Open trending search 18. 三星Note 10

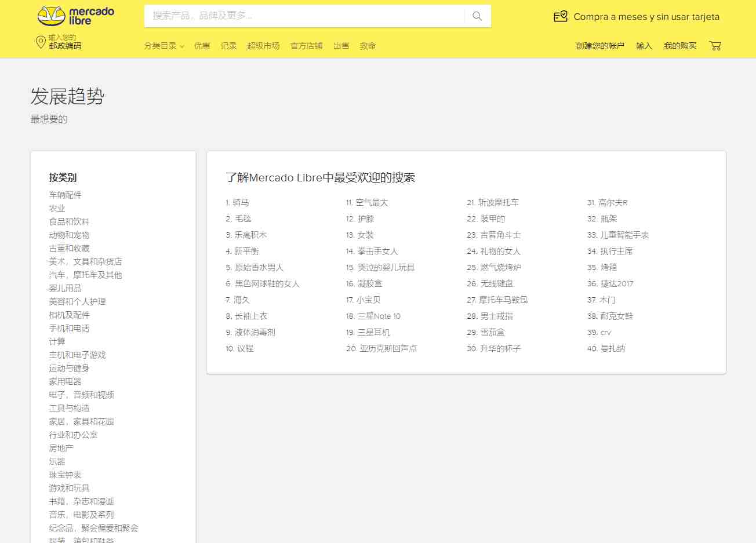(x=373, y=316)
